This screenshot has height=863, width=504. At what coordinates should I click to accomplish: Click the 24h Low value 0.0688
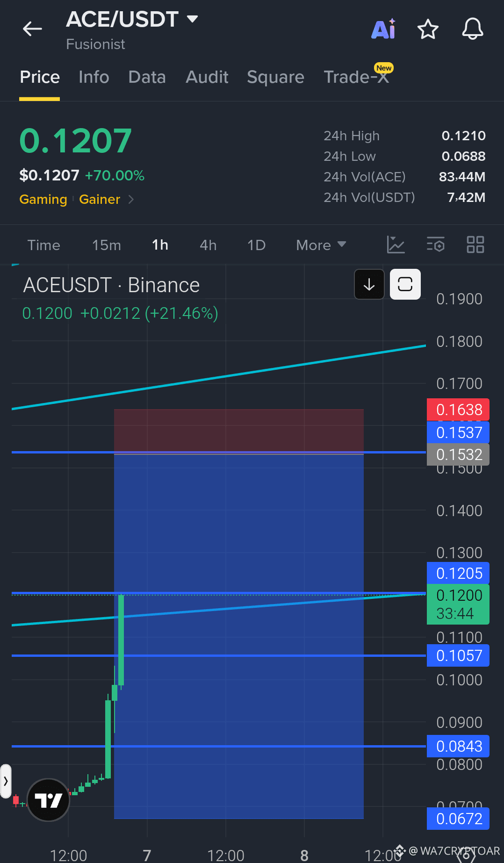pos(464,156)
